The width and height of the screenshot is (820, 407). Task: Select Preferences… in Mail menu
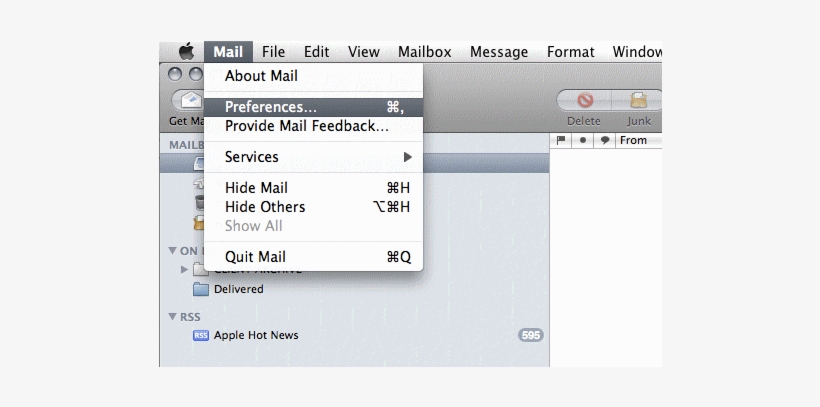313,107
